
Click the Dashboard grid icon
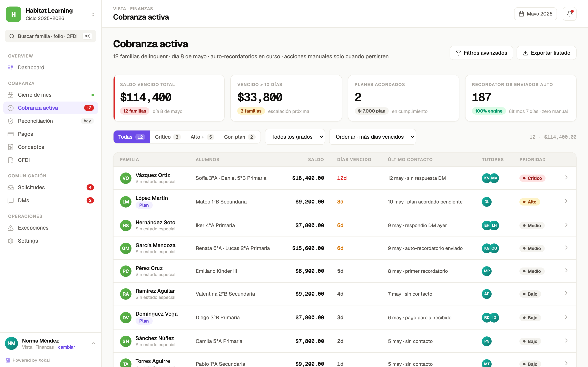11,67
